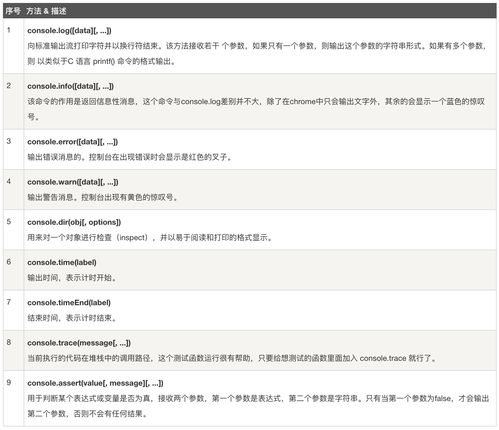Image resolution: width=499 pixels, height=430 pixels.
Task: Click row number 8 in 序号 column
Action: [9, 342]
